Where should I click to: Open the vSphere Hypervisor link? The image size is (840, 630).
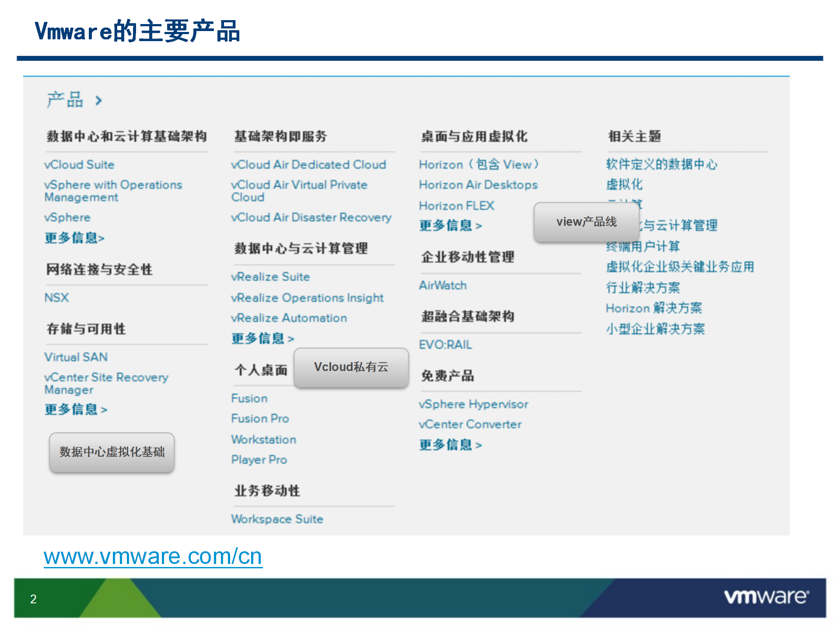[x=473, y=404]
